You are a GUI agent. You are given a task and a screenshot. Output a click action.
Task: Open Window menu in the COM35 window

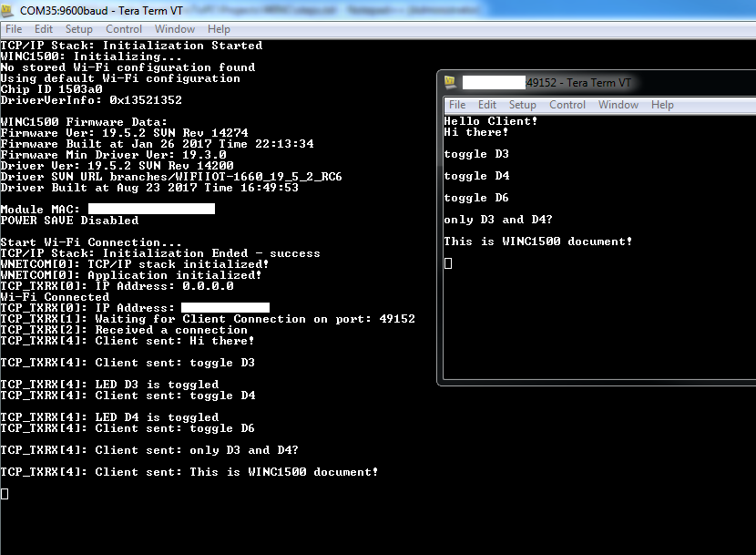point(175,29)
